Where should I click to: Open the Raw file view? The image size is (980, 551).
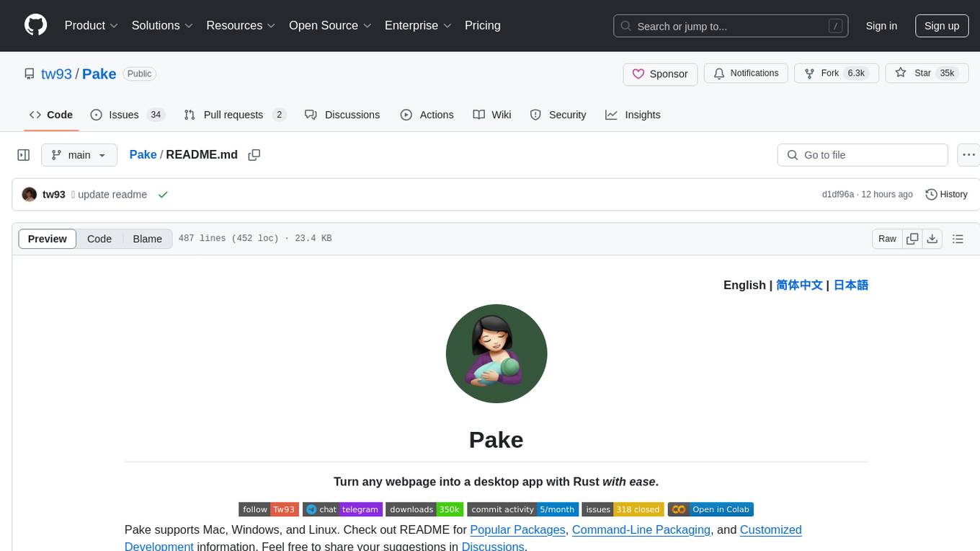click(887, 239)
